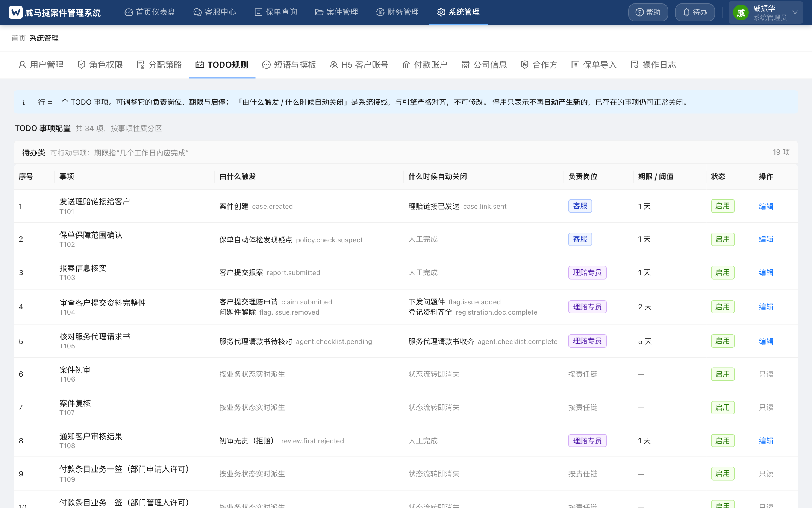The image size is (812, 508).
Task: Open the 合作方 tab
Action: [539, 65]
